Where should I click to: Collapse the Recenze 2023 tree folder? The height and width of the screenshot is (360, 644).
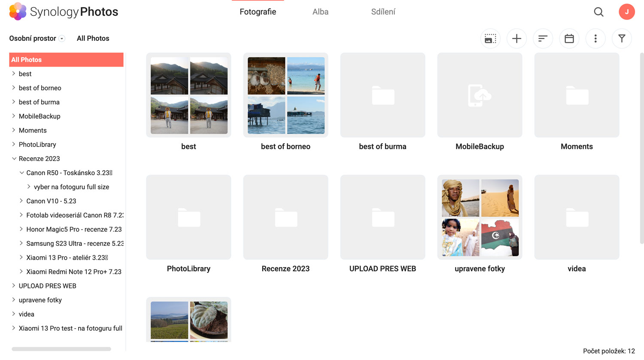tap(14, 159)
